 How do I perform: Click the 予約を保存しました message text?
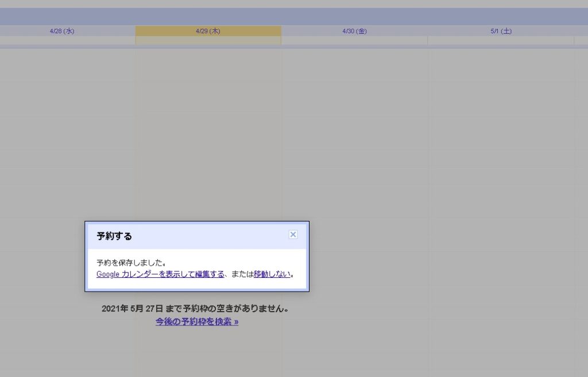click(x=131, y=263)
